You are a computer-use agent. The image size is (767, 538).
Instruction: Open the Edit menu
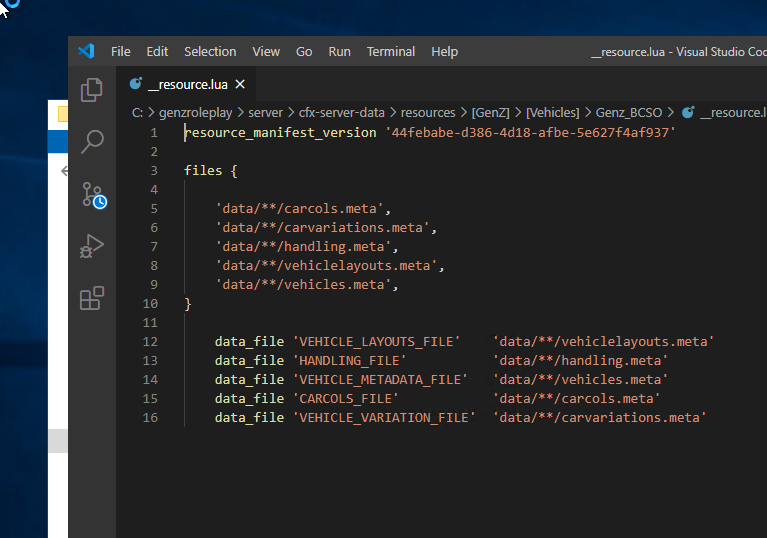click(157, 51)
